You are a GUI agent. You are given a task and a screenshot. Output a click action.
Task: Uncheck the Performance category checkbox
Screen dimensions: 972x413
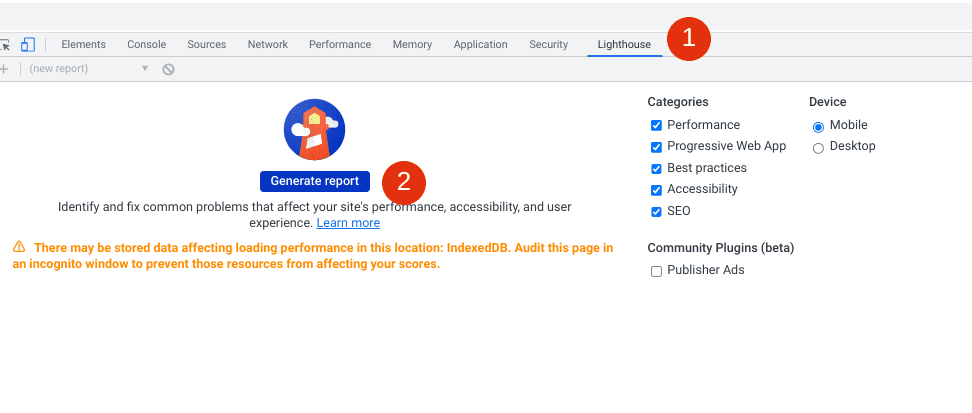[x=656, y=126]
